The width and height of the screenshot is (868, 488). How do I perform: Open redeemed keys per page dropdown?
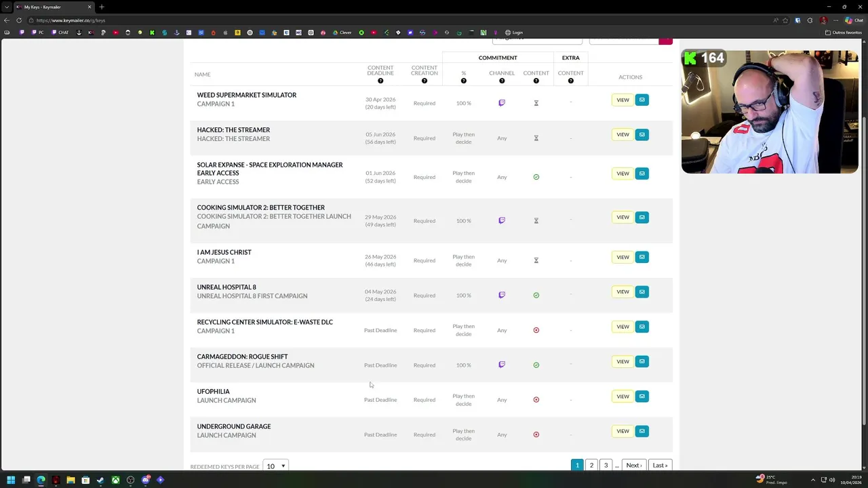(x=275, y=466)
